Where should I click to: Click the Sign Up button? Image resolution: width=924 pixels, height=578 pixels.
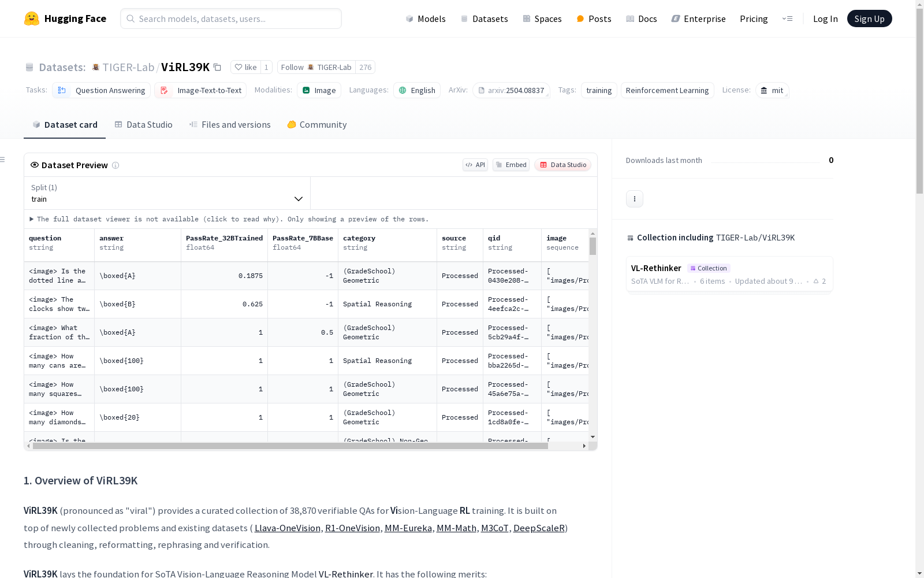click(869, 18)
